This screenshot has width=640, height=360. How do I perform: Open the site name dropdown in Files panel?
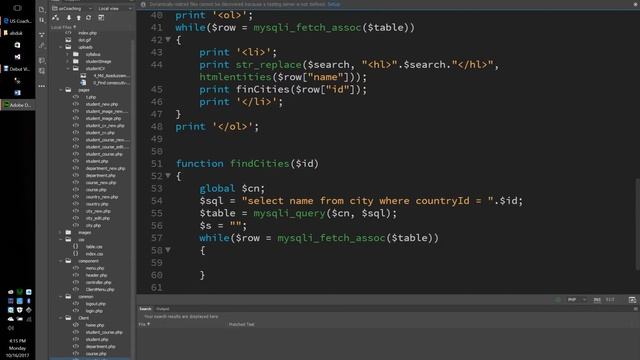click(x=73, y=9)
